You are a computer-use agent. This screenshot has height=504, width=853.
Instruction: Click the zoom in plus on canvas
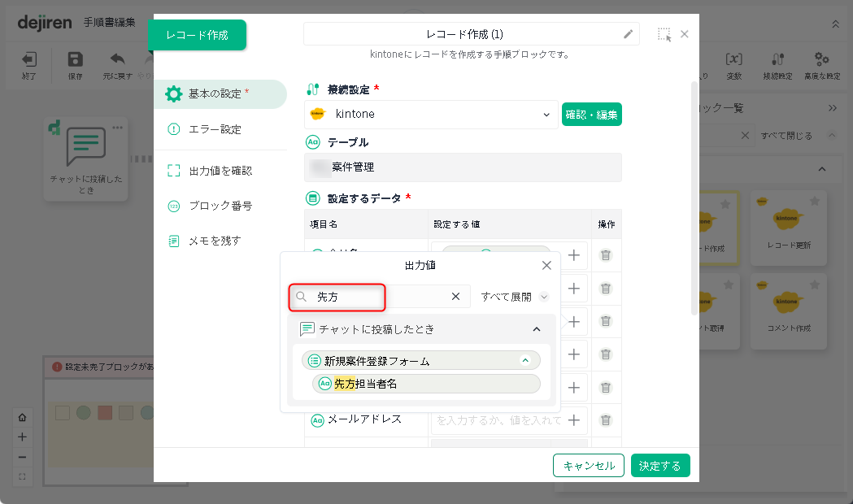(22, 437)
